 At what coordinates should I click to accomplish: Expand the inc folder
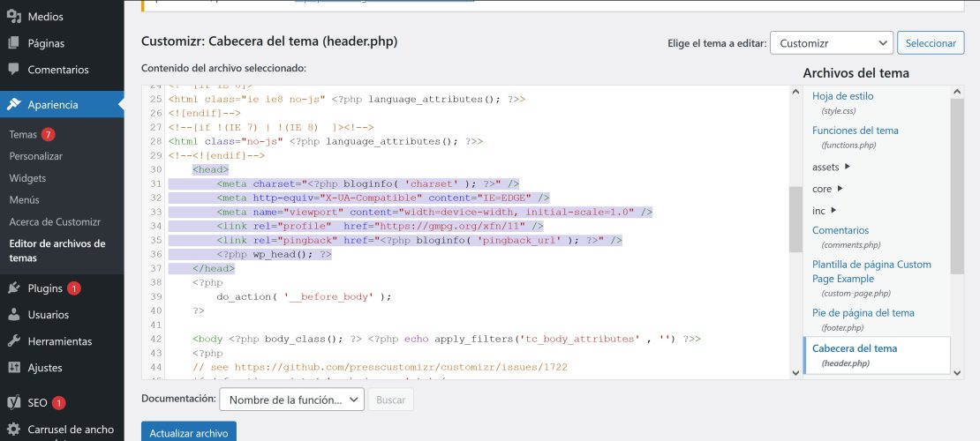click(x=825, y=211)
